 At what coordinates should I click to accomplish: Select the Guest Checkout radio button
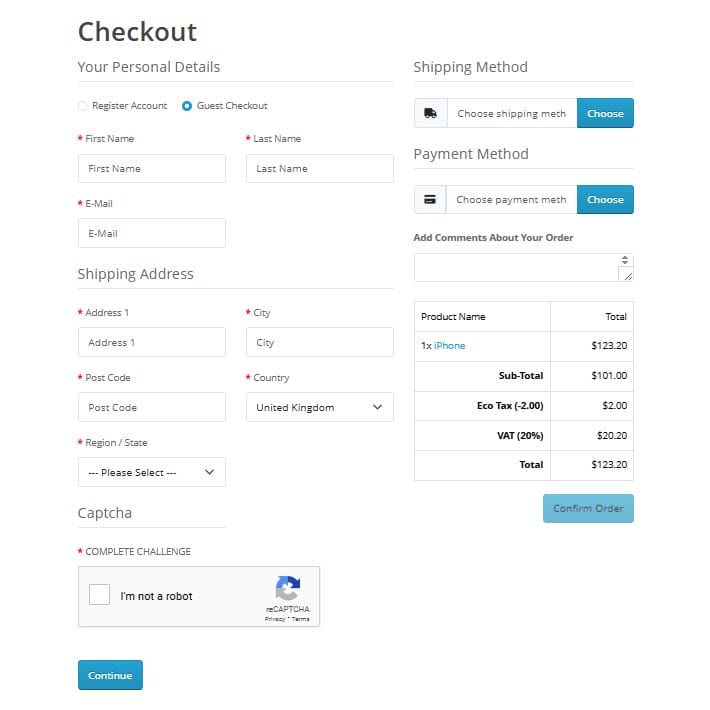pyautogui.click(x=187, y=106)
